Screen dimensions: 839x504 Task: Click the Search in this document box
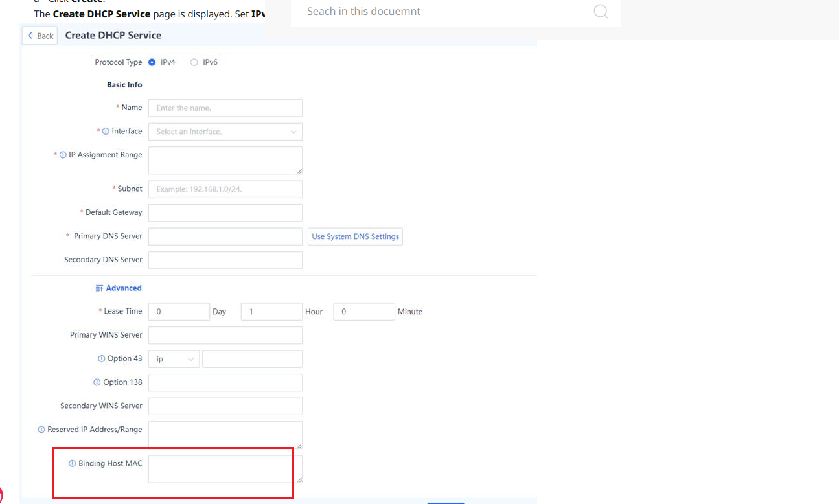[x=441, y=12]
